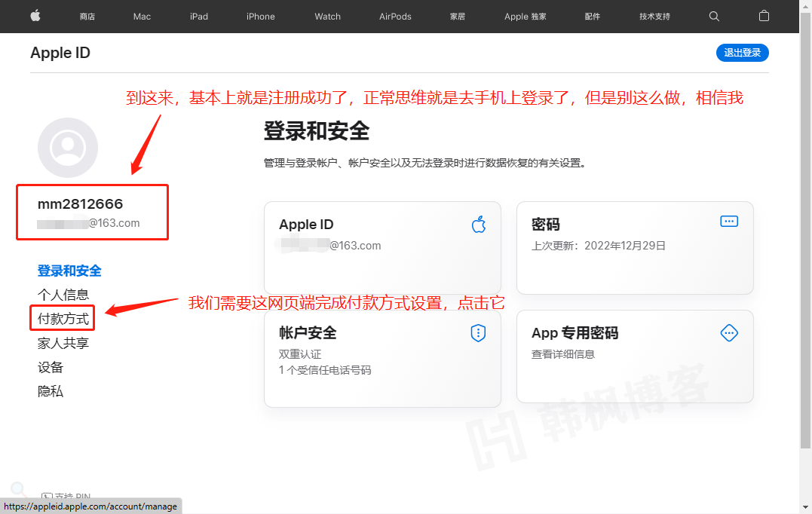Click the shield icon on 帐户安全 card
The image size is (812, 514).
[478, 332]
